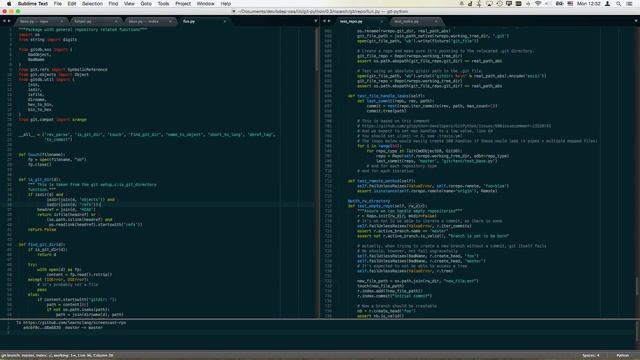Click the 'def touch(filename):' line
Image resolution: width=640 pixels, height=360 pixels.
(x=42, y=154)
